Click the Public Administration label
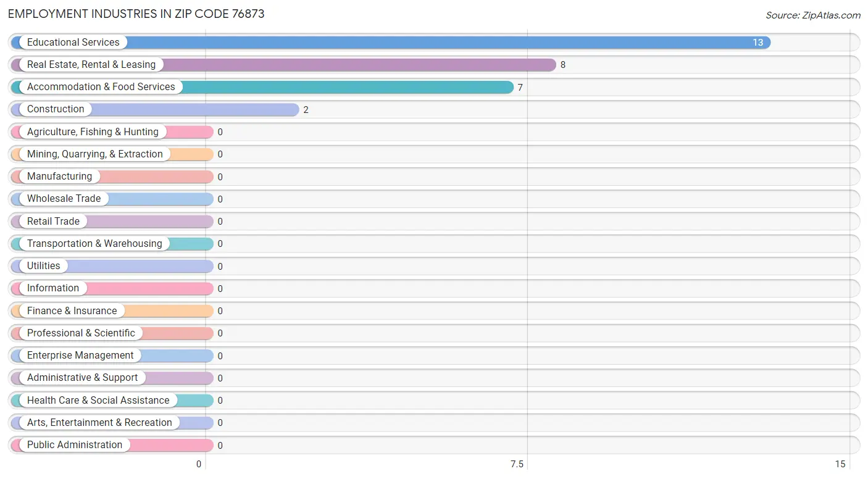The height and width of the screenshot is (479, 868). click(x=75, y=445)
